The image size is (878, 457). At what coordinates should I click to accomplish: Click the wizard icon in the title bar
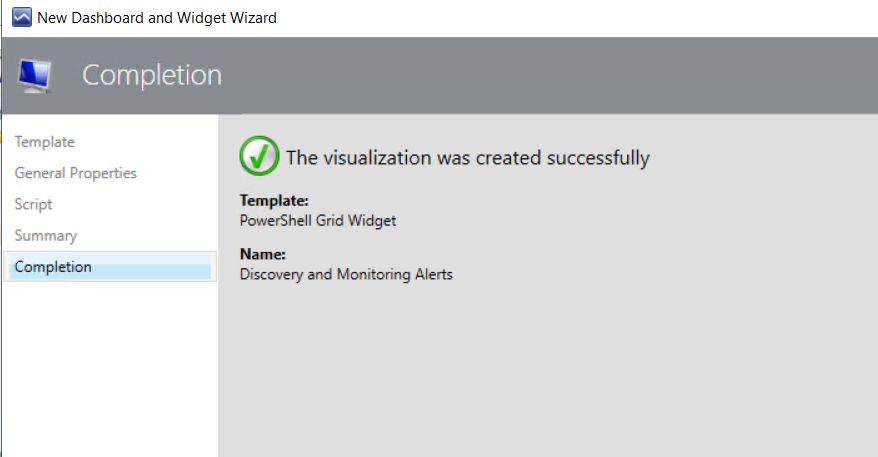[x=20, y=18]
